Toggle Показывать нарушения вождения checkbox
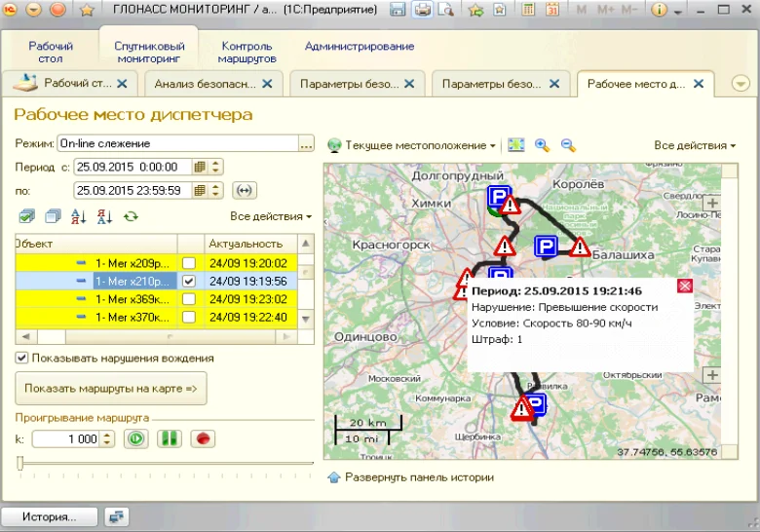 [21, 358]
